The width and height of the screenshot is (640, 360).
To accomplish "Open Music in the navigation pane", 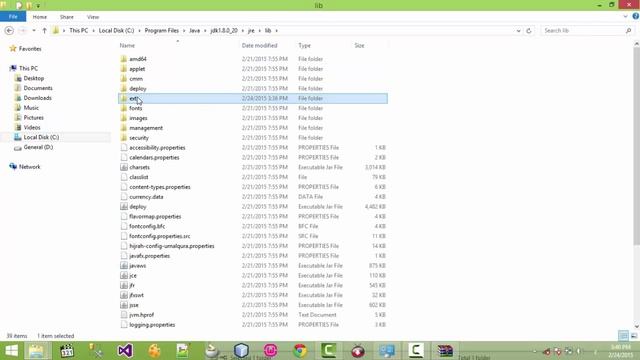I will 31,108.
